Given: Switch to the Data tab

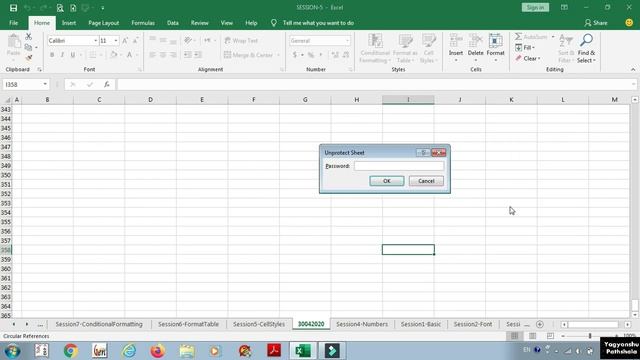Looking at the screenshot, I should coord(173,23).
